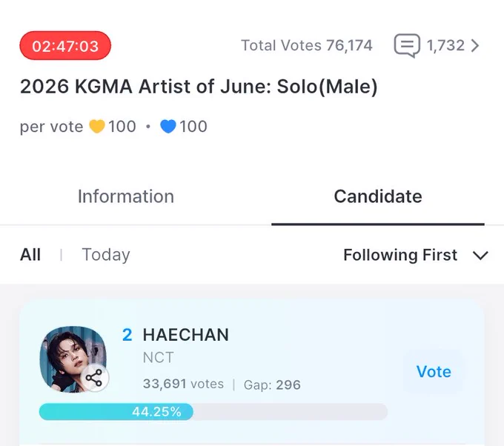504x446 pixels.
Task: Click the chevron beside Following First
Action: point(480,256)
